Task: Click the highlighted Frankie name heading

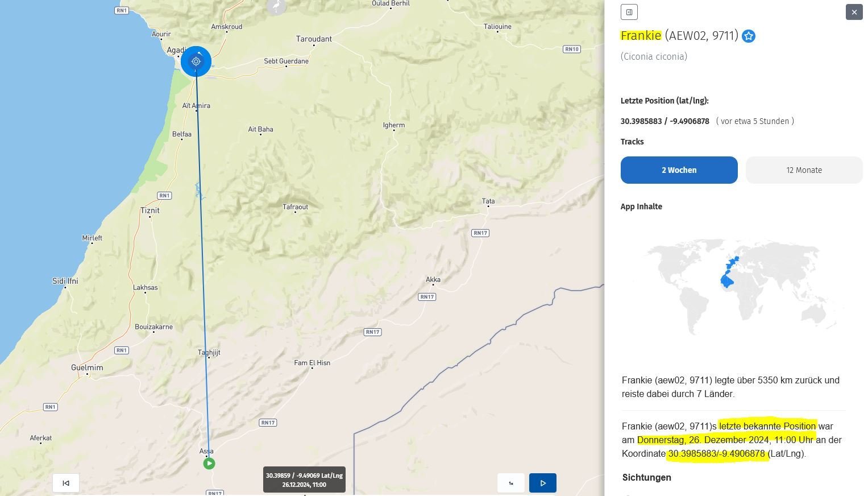Action: pos(641,36)
